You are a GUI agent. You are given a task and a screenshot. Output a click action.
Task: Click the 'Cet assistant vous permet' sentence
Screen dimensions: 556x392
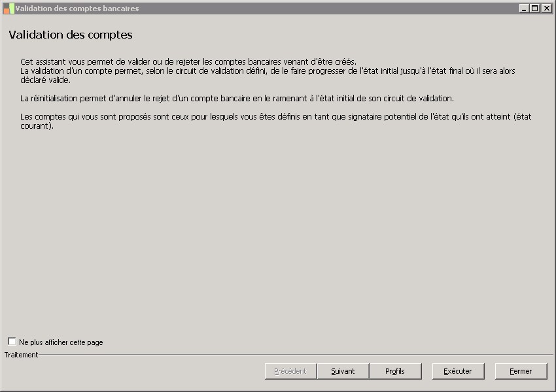188,61
